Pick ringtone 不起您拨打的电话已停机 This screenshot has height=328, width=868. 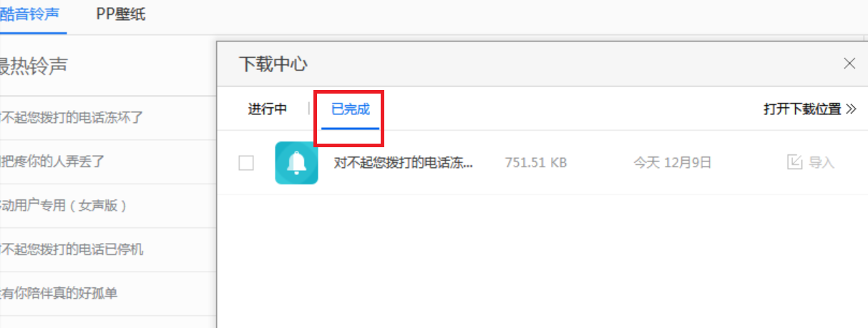[72, 250]
